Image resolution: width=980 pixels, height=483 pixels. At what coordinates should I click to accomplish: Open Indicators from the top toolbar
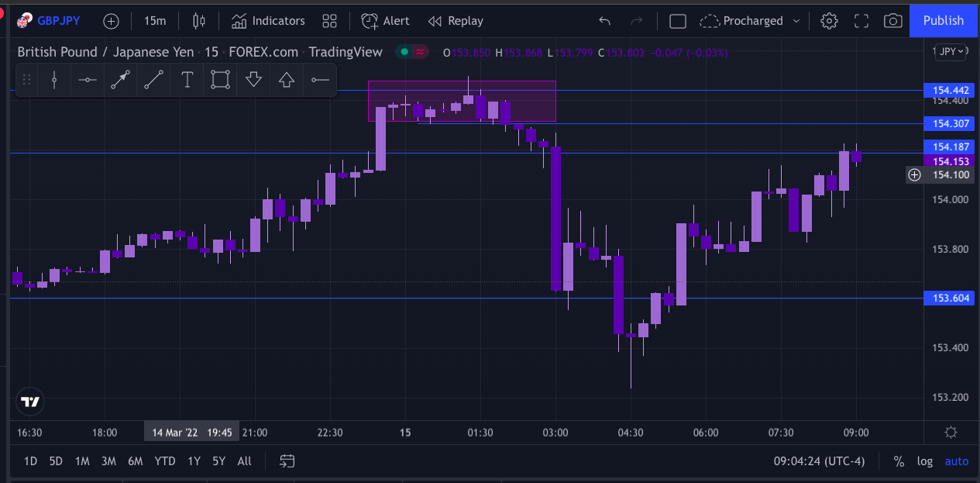click(x=268, y=20)
